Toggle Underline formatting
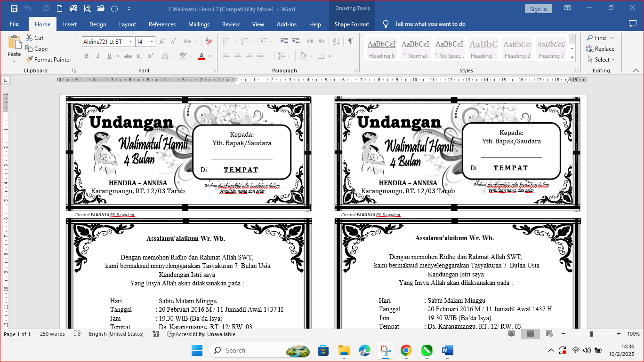This screenshot has width=644, height=362. click(x=109, y=56)
